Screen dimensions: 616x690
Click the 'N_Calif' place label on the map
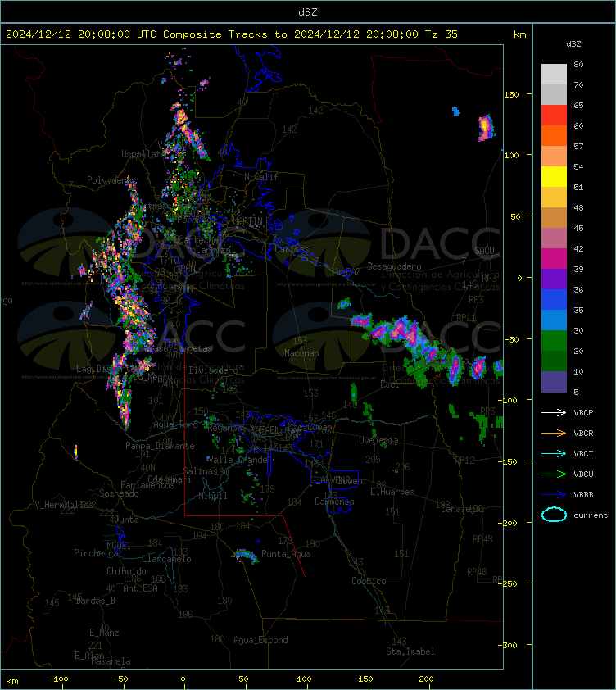tap(261, 177)
